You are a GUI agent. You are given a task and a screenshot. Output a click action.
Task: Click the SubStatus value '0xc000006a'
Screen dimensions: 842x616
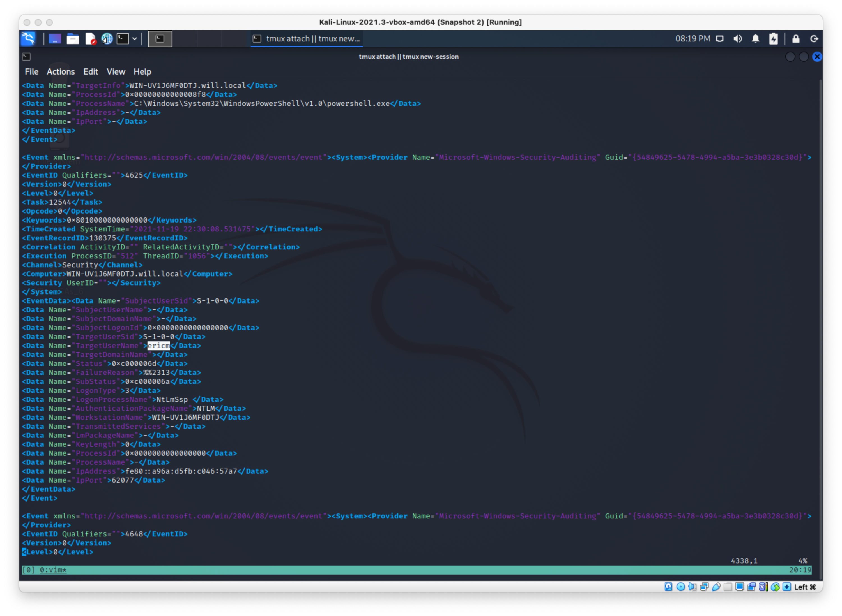pyautogui.click(x=148, y=381)
